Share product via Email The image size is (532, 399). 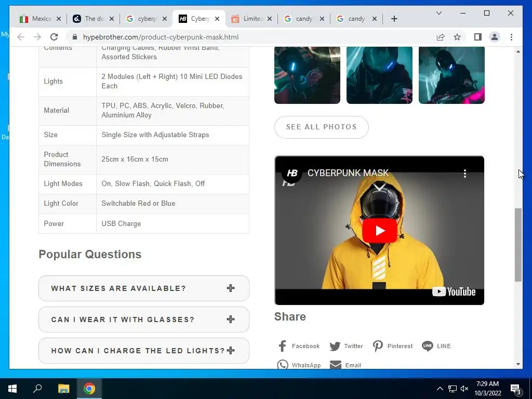(345, 365)
